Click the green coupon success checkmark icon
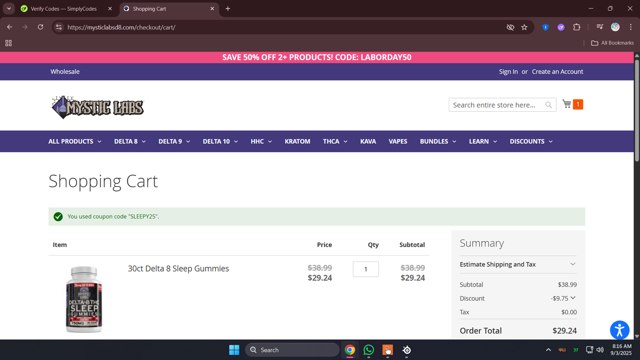The image size is (640, 360). (x=58, y=216)
